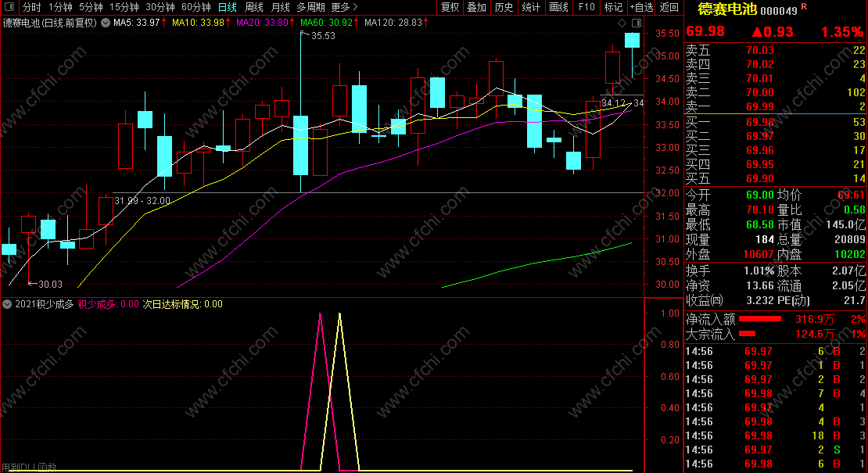The height and width of the screenshot is (473, 868).
Task: Click the 31.99 - 32.00 line label
Action: (142, 201)
